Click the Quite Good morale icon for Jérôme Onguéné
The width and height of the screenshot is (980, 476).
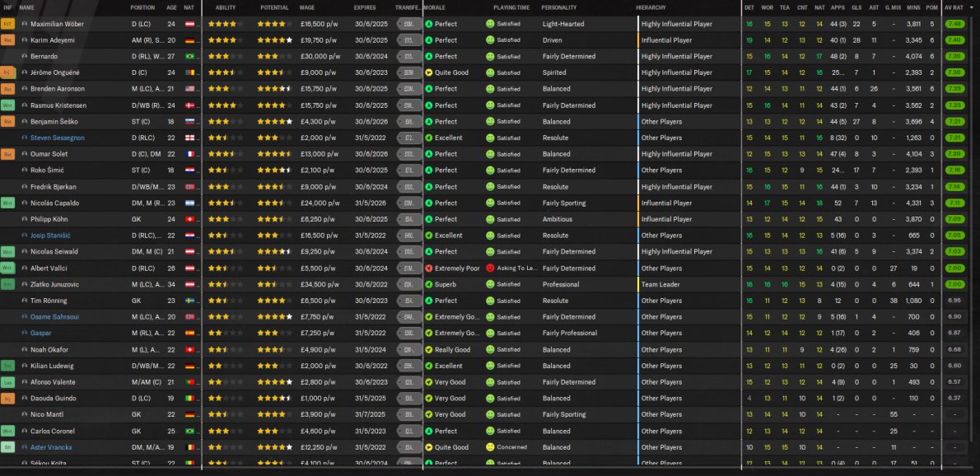pyautogui.click(x=429, y=72)
